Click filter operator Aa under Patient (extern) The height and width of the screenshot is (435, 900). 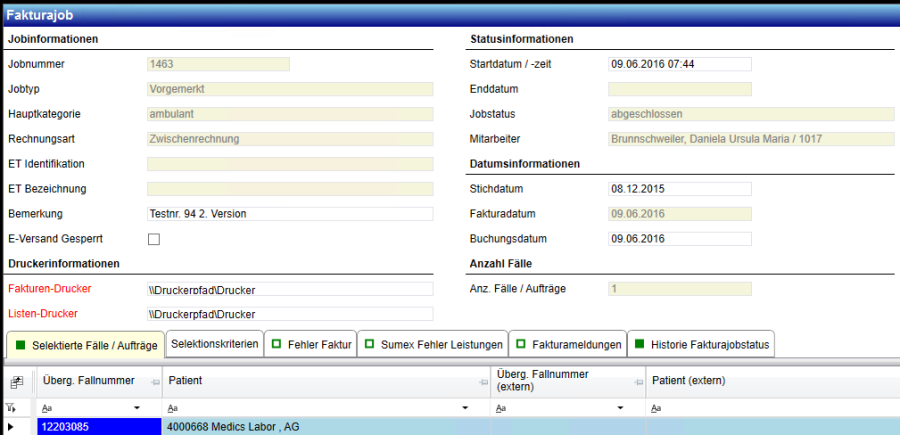coord(657,408)
